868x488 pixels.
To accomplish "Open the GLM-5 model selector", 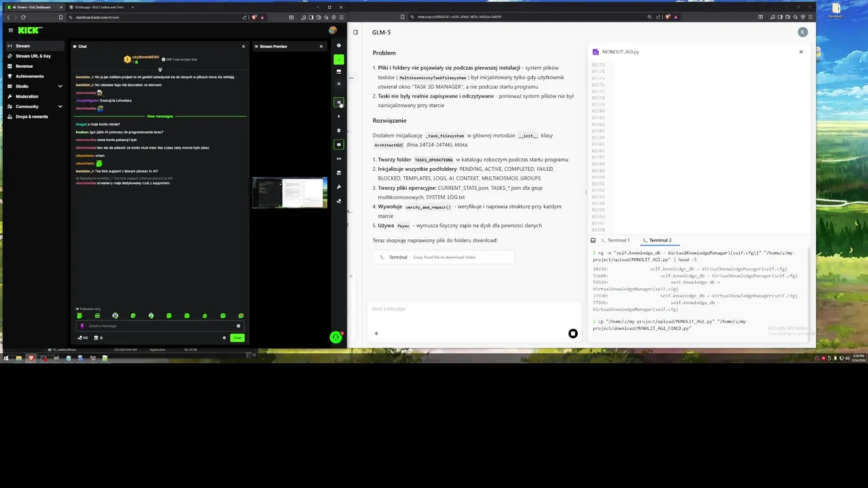I will click(x=381, y=32).
